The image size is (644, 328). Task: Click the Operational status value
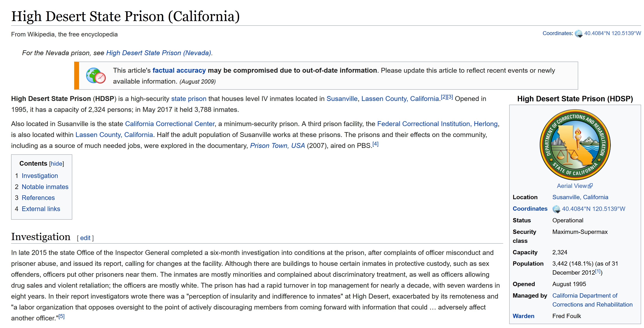(x=567, y=220)
